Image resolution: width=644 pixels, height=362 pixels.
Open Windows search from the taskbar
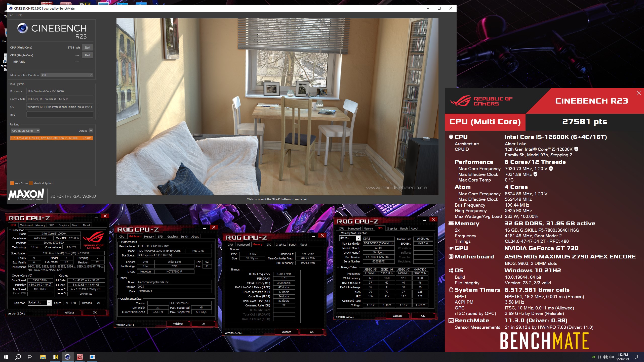(x=18, y=357)
